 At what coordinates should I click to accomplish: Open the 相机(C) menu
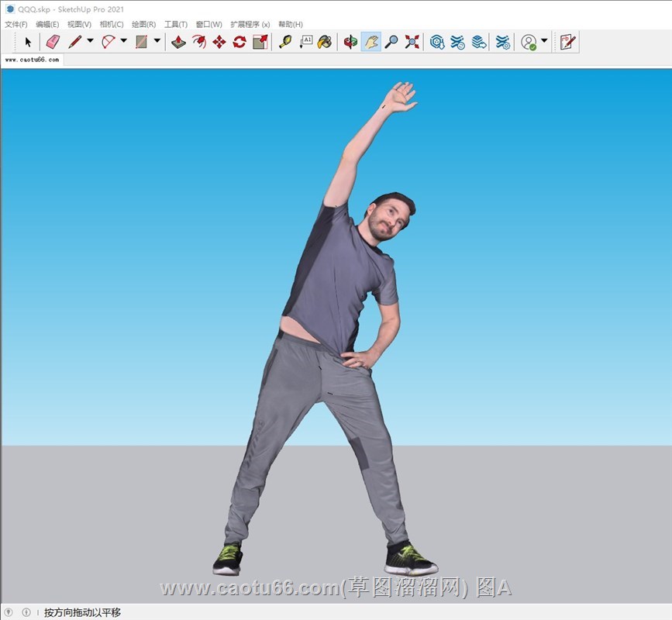click(x=112, y=25)
